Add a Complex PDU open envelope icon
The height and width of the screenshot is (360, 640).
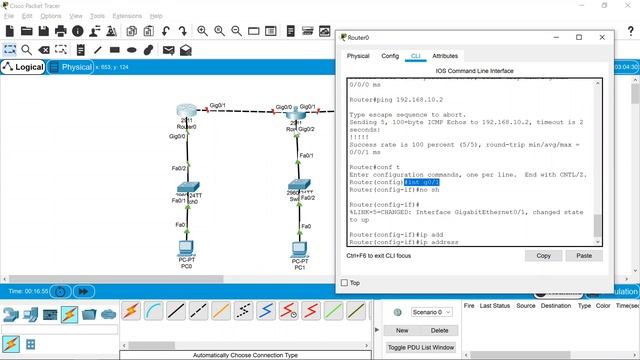(186, 50)
